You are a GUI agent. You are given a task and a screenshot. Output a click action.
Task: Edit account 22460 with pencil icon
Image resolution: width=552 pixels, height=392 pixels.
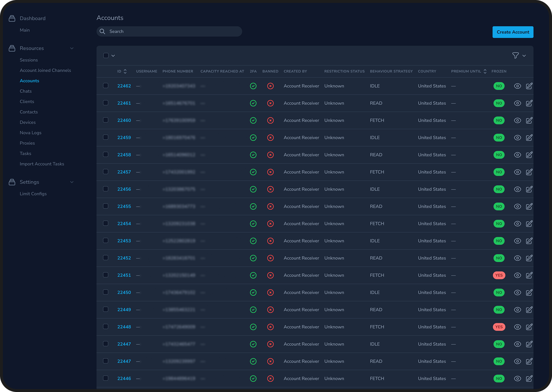pyautogui.click(x=529, y=120)
